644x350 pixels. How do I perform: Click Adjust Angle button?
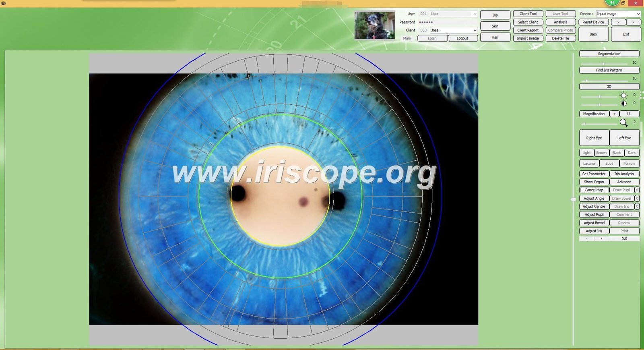pyautogui.click(x=594, y=198)
